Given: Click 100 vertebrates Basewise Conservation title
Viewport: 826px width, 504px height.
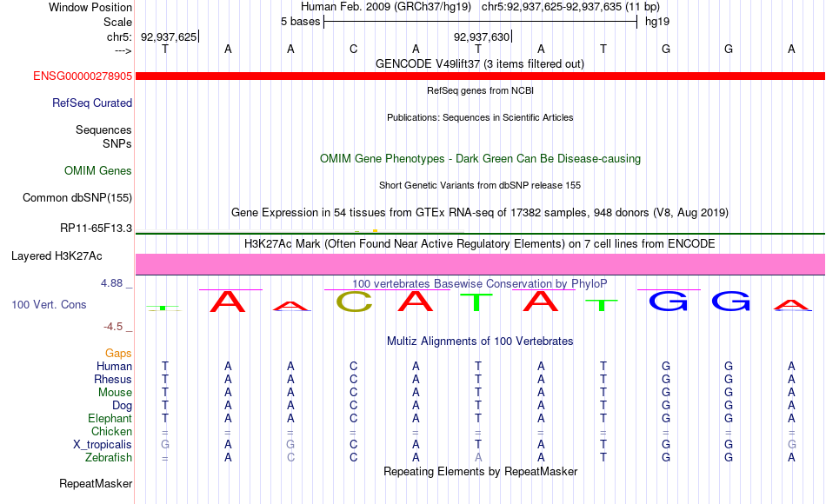Looking at the screenshot, I should 480,284.
